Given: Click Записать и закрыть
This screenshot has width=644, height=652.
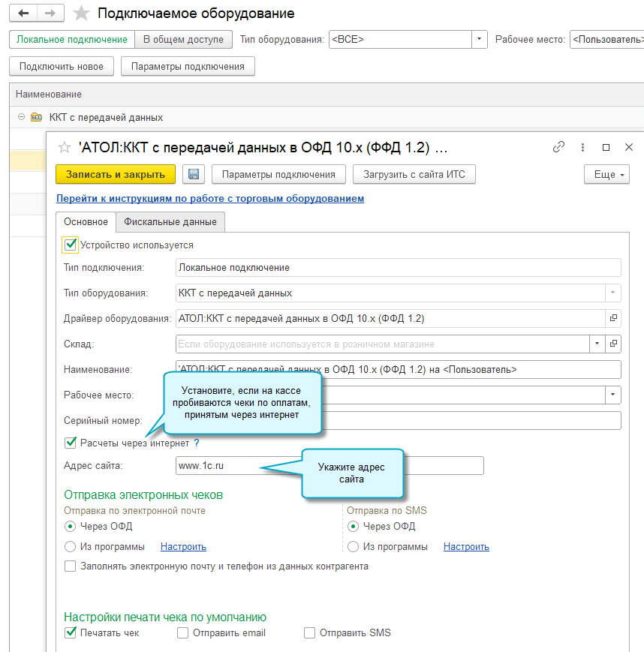Looking at the screenshot, I should click(x=116, y=174).
